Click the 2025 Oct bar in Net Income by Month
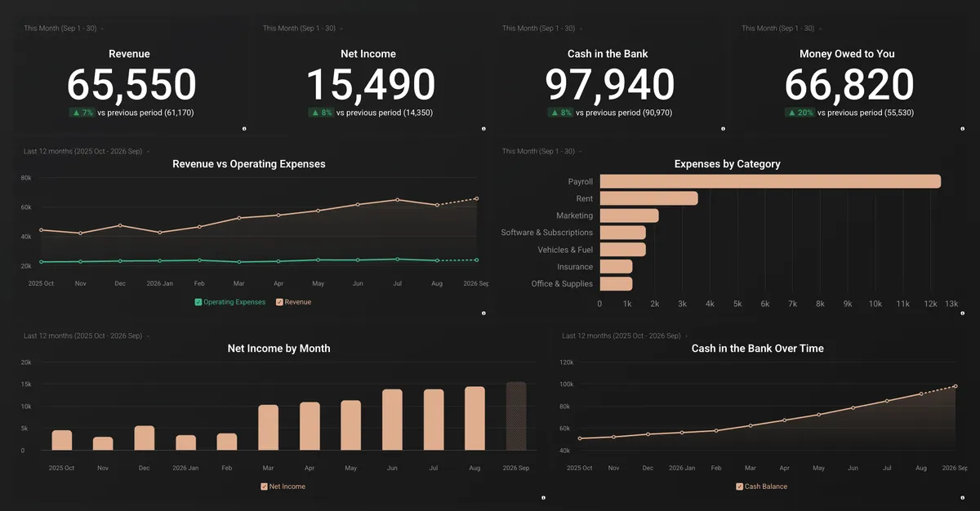This screenshot has height=511, width=980. point(62,440)
